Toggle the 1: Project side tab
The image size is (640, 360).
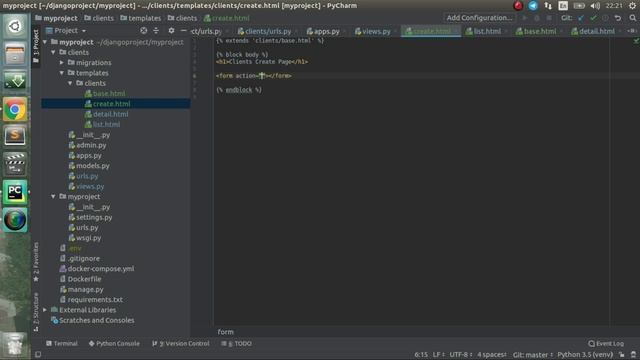click(36, 46)
